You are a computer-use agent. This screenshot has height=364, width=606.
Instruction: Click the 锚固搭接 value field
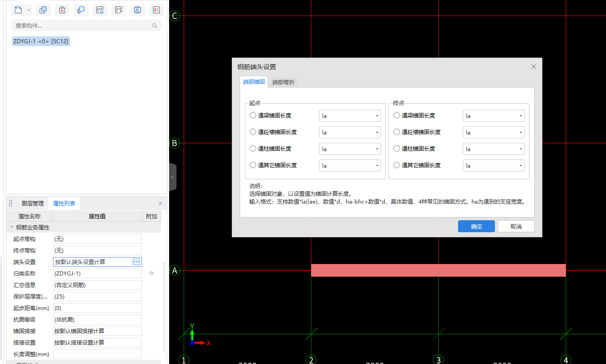97,331
